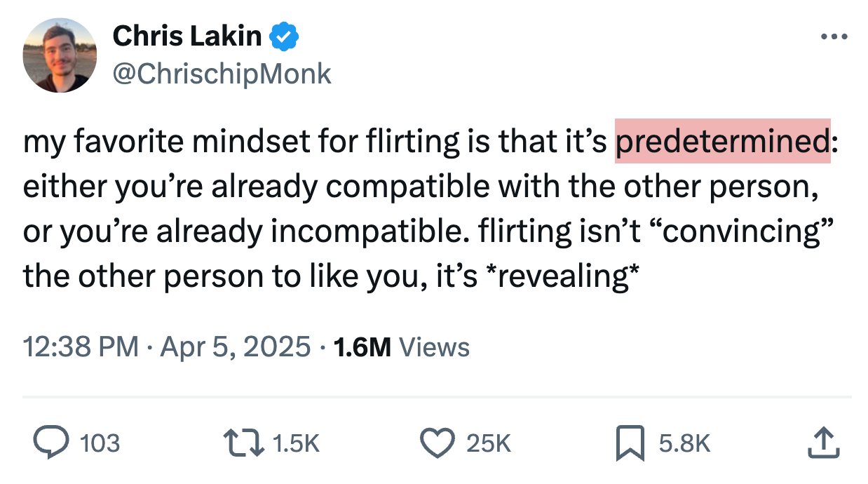Viewport: 868px width, 484px height.
Task: Click the timestamp Apr 5, 2025
Action: [x=235, y=347]
